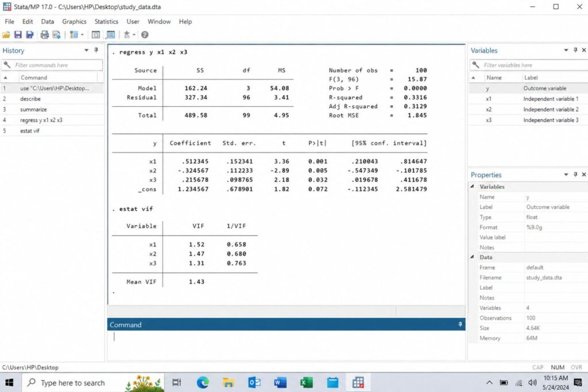Click the x1 coefficient .512345 in the results
Viewport: 588px width, 392px height.
(x=195, y=161)
